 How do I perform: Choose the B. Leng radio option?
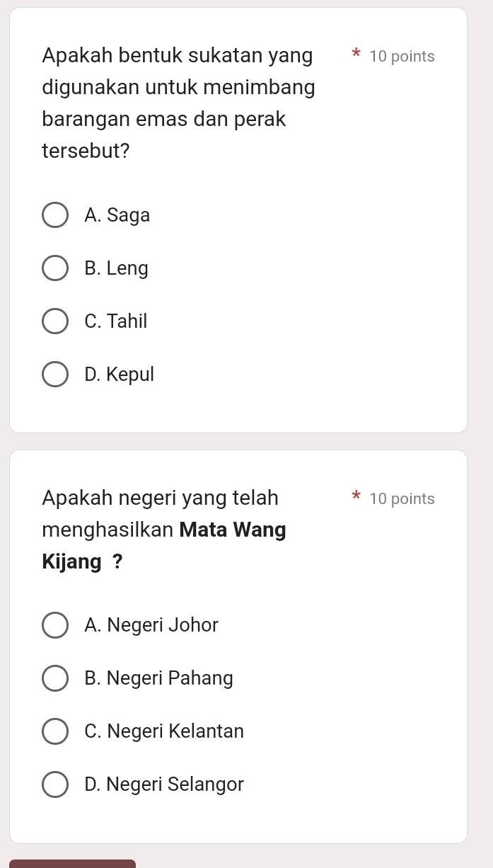[56, 268]
